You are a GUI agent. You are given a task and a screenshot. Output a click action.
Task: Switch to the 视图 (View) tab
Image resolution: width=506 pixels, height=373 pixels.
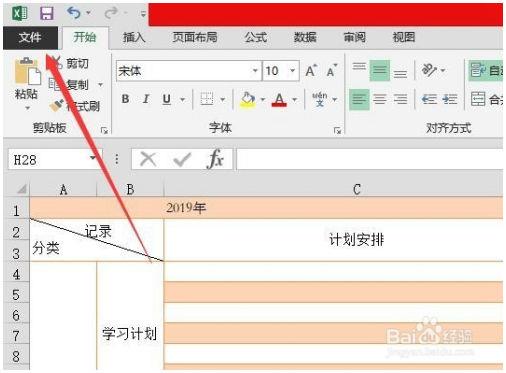pos(404,37)
